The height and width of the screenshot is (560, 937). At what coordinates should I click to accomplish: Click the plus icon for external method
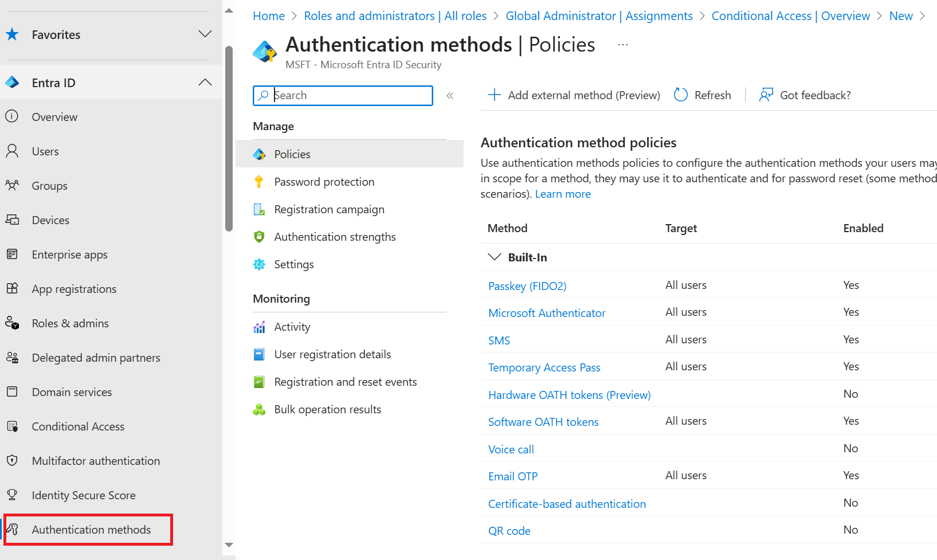point(494,95)
